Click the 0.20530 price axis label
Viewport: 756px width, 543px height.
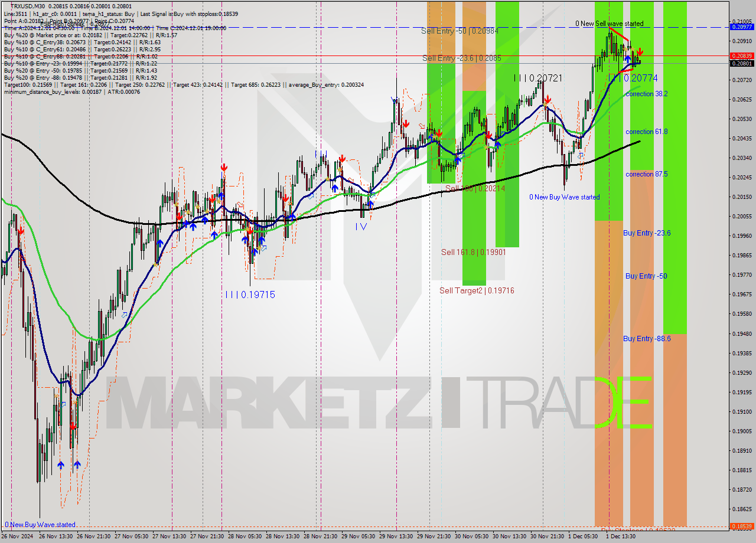tap(742, 119)
